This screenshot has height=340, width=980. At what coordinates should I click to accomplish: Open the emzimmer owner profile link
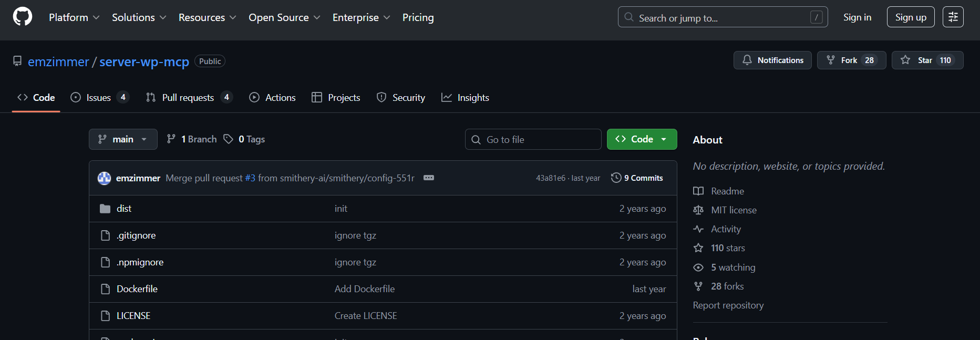58,61
